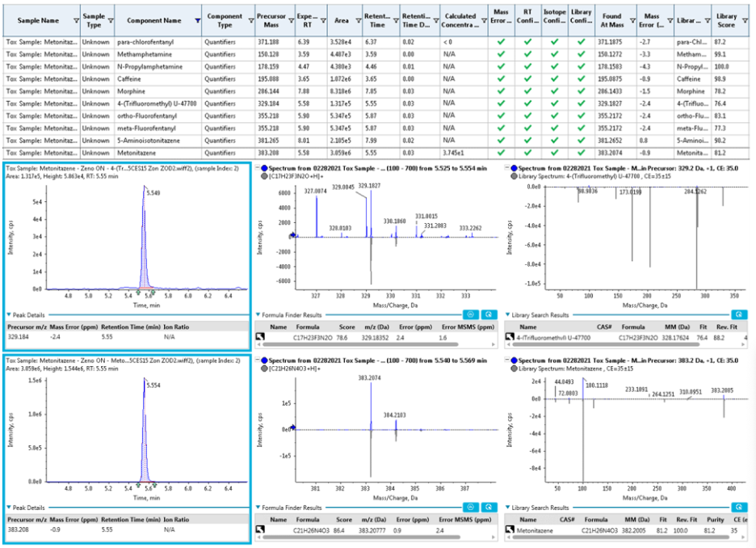Screen dimensions: 756x548
Task: Click the Library Score column filter funnel
Action: click(745, 21)
